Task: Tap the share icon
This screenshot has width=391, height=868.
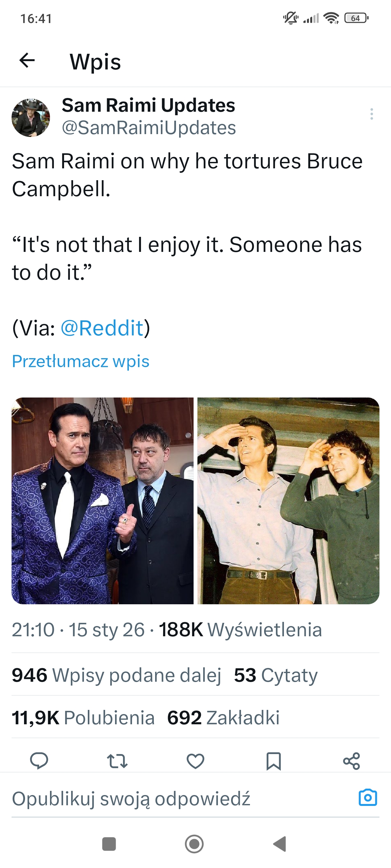Action: 352,761
